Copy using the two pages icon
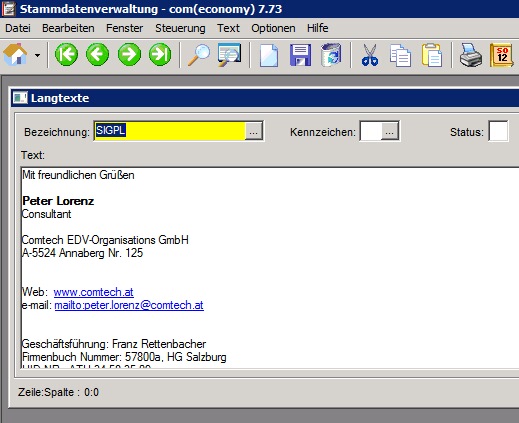This screenshot has height=423, width=519. (x=400, y=55)
